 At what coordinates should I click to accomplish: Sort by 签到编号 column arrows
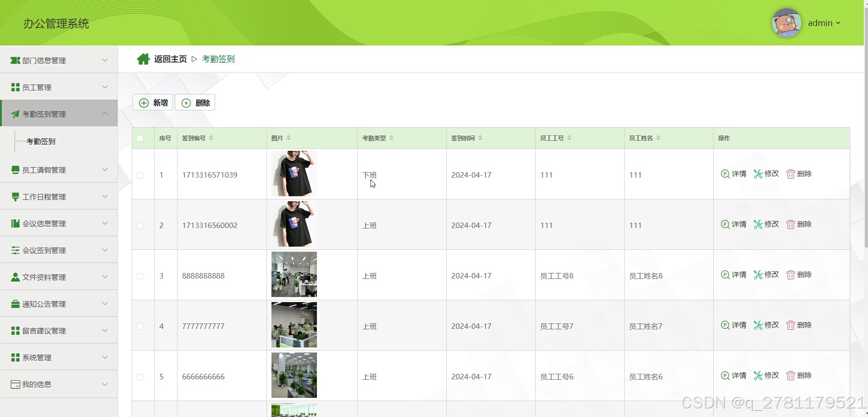(x=211, y=138)
